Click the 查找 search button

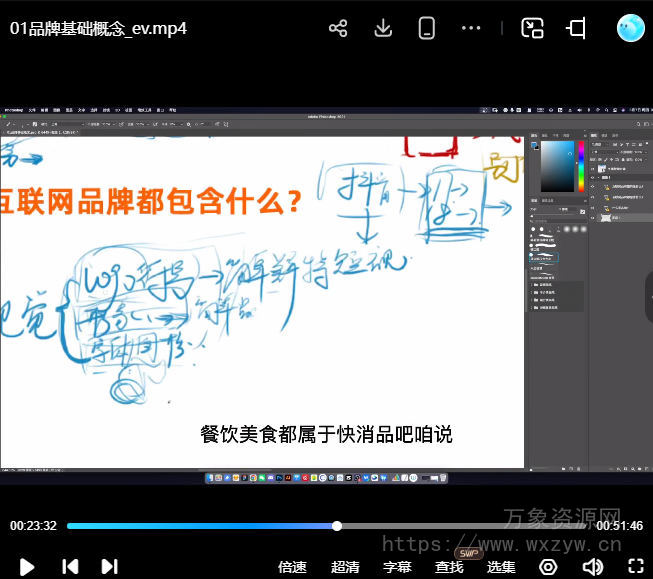coord(449,567)
